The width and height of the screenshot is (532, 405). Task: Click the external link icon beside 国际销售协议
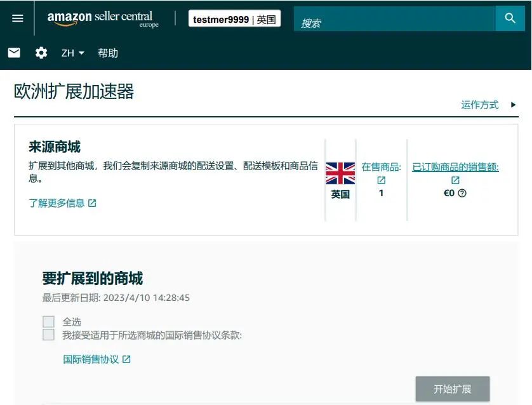coord(126,359)
